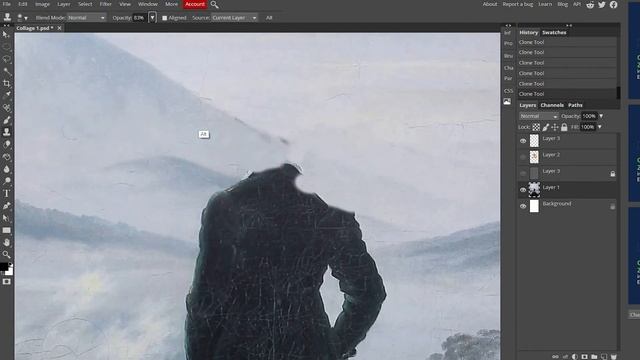
Task: Select the Lasso tool
Action: [x=6, y=59]
